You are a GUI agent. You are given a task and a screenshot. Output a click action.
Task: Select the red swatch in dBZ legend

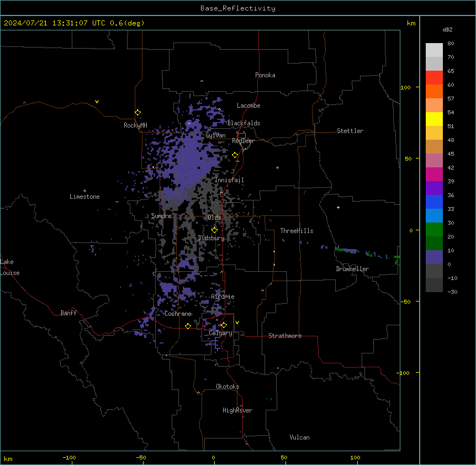point(434,77)
